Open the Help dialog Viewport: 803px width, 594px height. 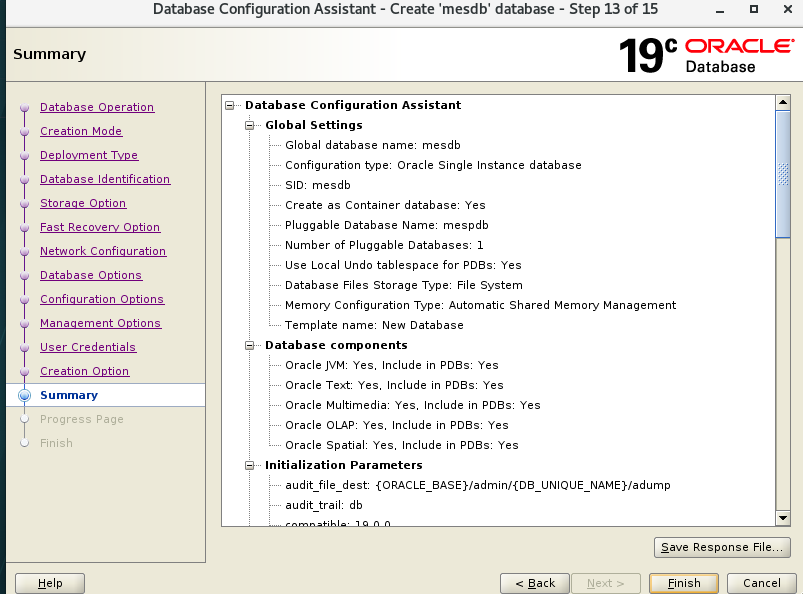coord(49,583)
